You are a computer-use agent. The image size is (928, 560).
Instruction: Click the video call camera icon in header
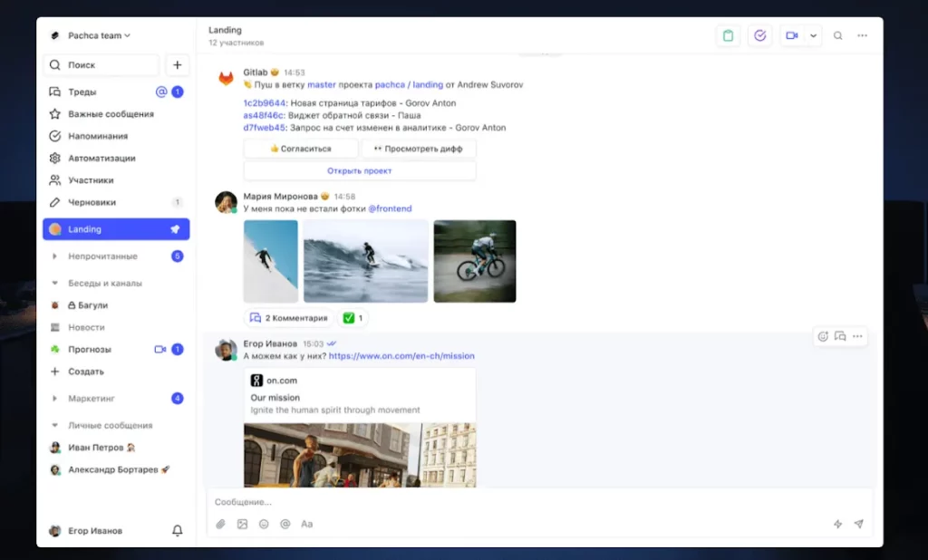791,35
